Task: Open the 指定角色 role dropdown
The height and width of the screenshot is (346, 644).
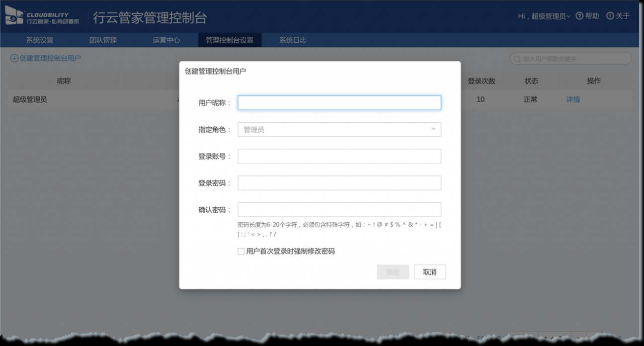Action: (339, 129)
